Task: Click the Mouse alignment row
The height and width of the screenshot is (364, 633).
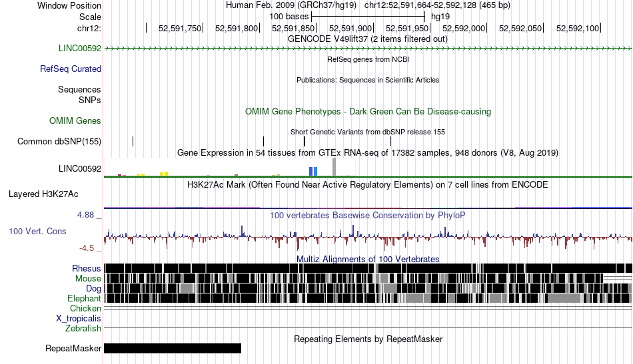Action: click(368, 279)
